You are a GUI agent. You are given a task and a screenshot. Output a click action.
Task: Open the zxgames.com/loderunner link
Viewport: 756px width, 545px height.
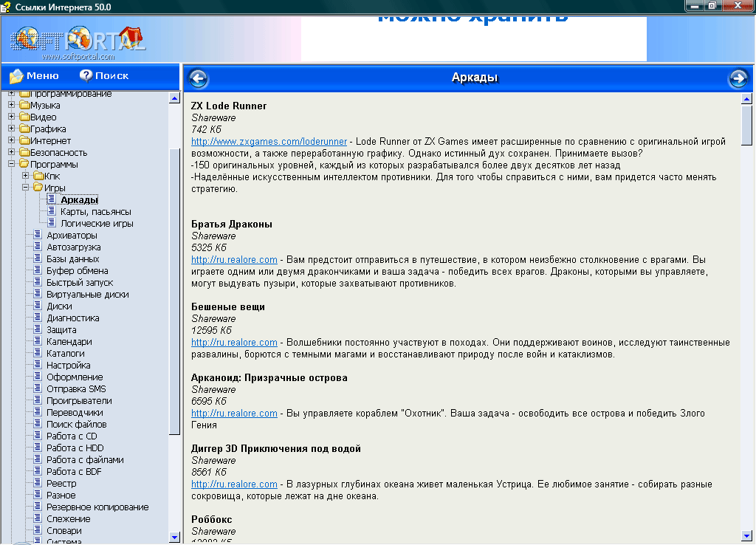(x=269, y=142)
